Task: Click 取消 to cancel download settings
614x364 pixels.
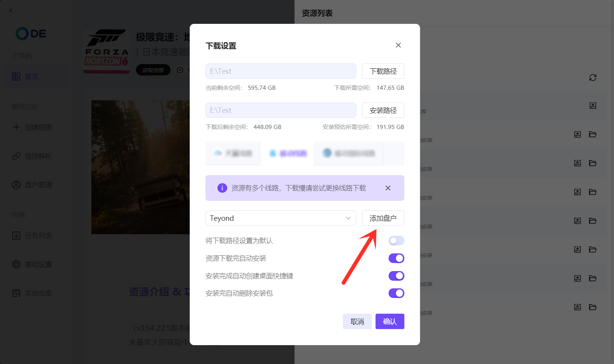Action: [x=357, y=321]
